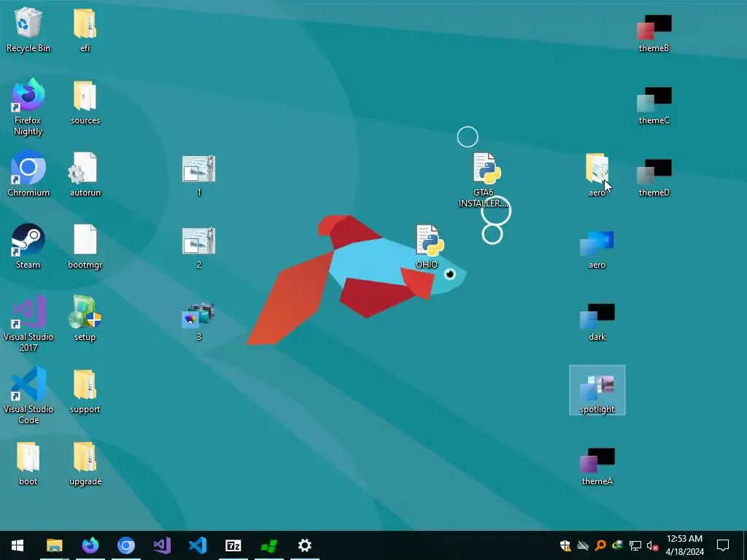Select the upgrade folder icon
747x560 pixels.
point(85,463)
